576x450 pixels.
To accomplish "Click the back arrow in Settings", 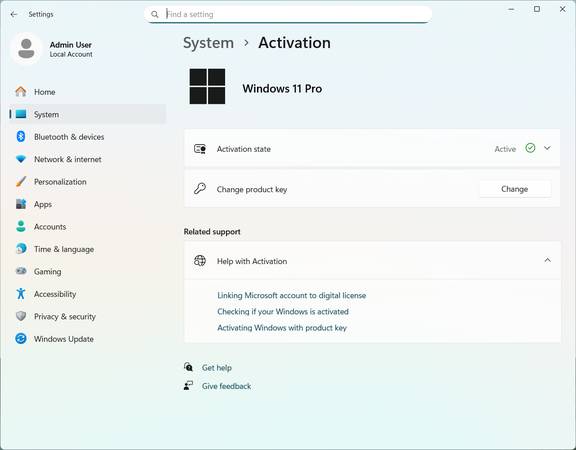I will [14, 14].
